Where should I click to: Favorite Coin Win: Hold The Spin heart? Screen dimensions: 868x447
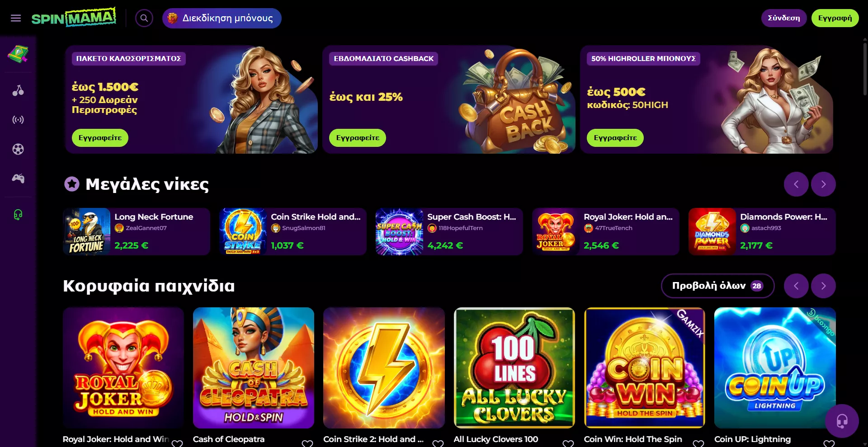tap(698, 443)
